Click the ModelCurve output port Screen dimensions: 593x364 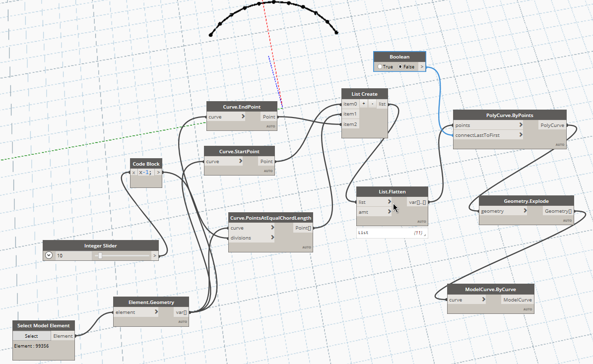(518, 300)
